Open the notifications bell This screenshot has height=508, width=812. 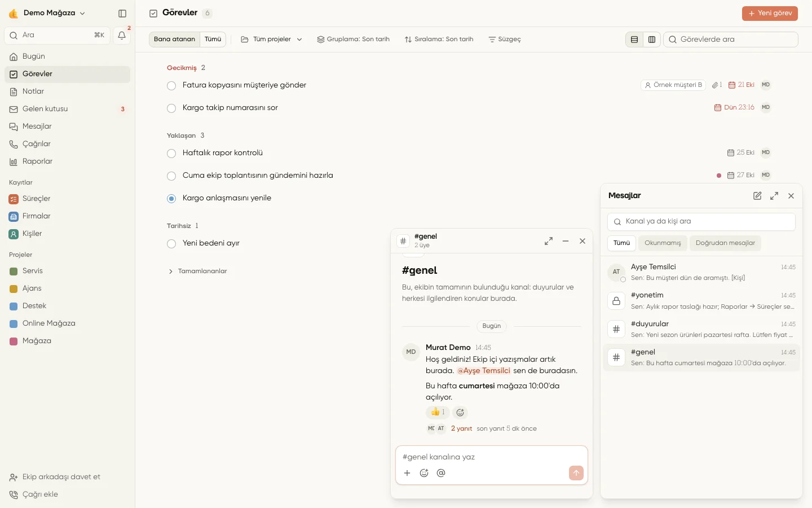pos(122,36)
